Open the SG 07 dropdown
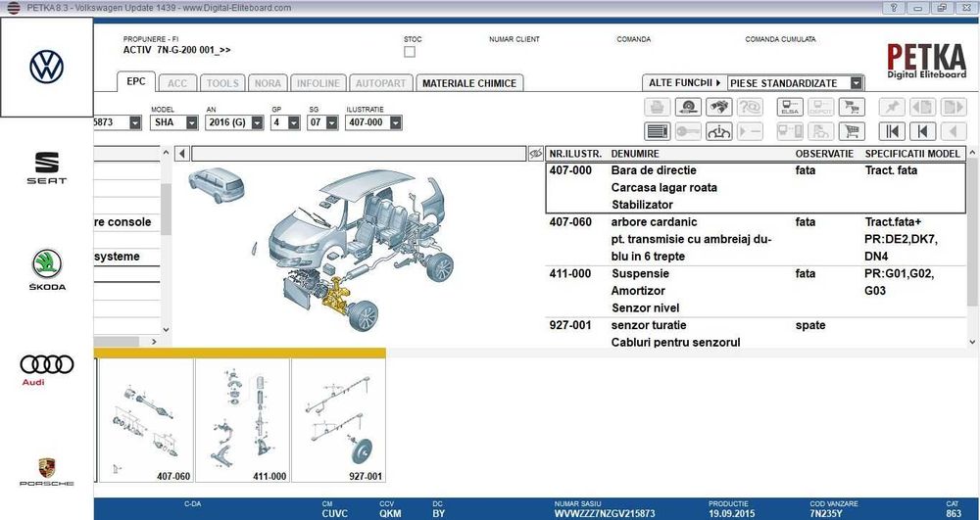 pos(330,122)
